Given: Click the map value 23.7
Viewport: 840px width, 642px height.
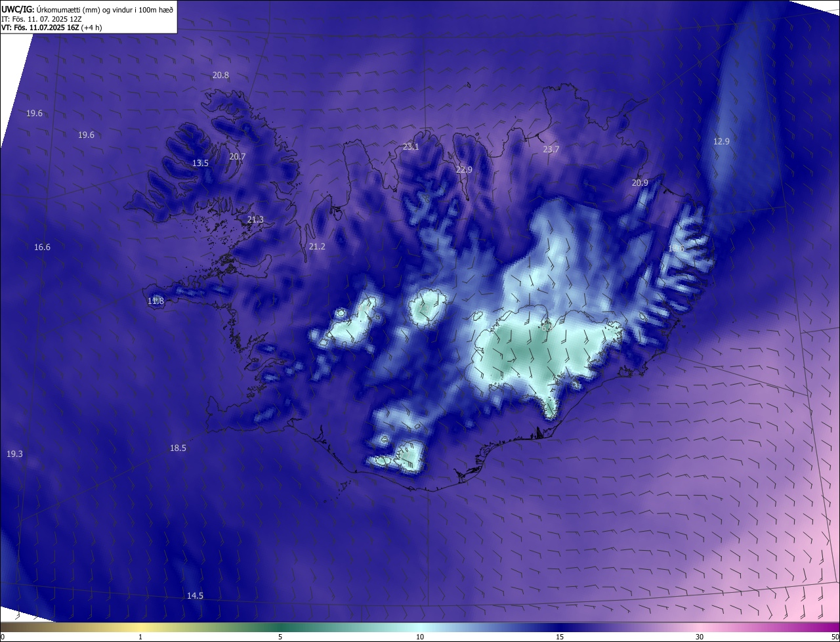Looking at the screenshot, I should [551, 150].
